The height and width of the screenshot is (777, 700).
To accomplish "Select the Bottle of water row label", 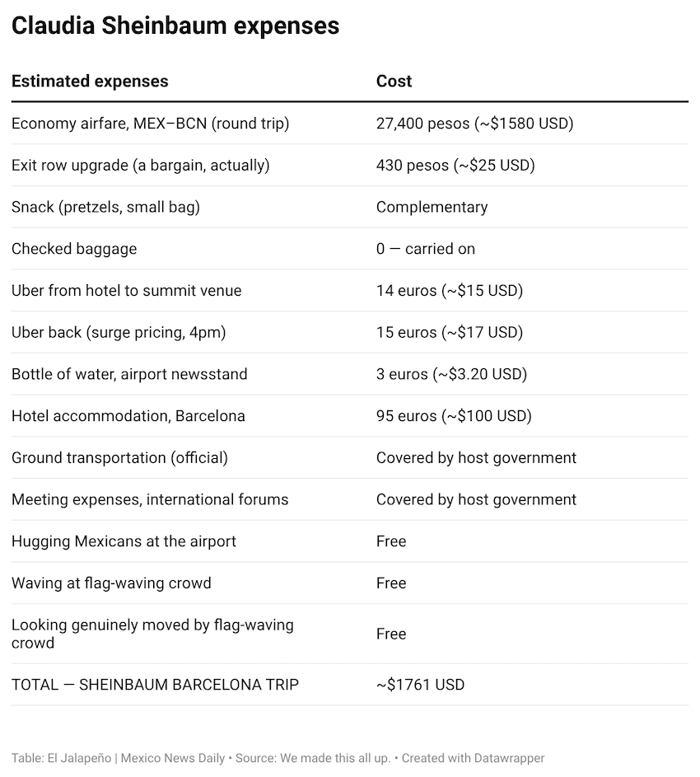I will tap(129, 374).
